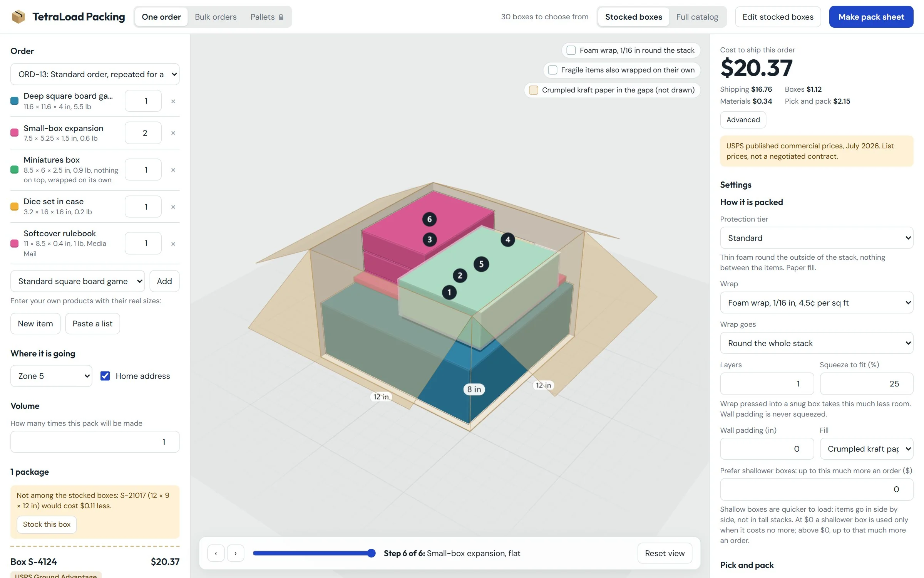Open the Zone 5 dropdown
This screenshot has height=578, width=924.
tap(51, 376)
